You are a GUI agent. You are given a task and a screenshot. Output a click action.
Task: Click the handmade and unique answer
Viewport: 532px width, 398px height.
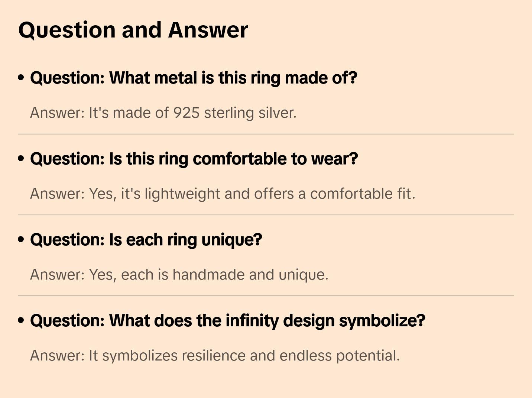click(179, 275)
